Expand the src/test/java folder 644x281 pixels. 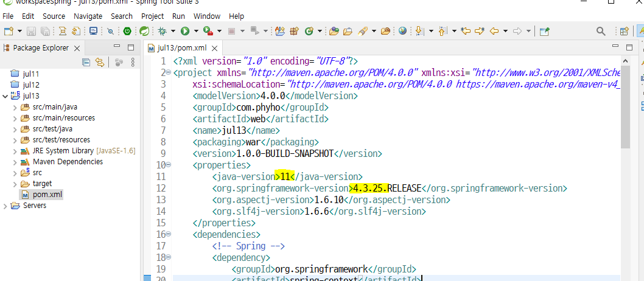15,129
